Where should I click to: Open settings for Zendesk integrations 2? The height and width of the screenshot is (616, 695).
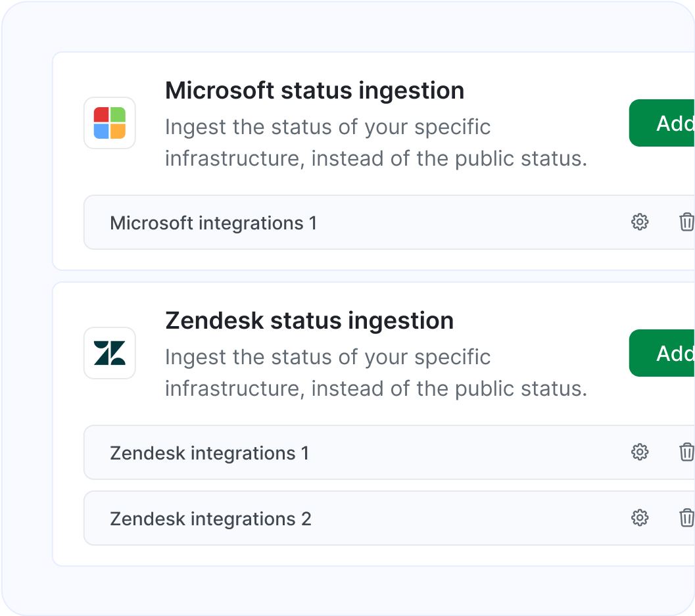click(639, 518)
